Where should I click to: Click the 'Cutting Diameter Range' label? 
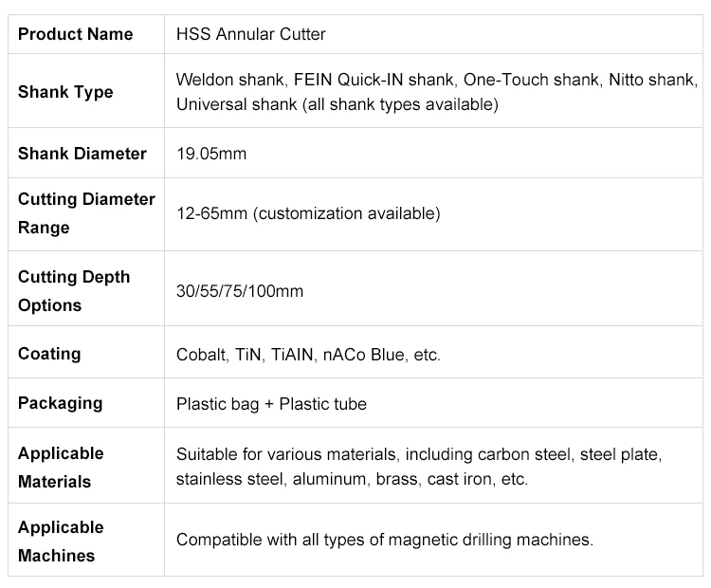[86, 213]
